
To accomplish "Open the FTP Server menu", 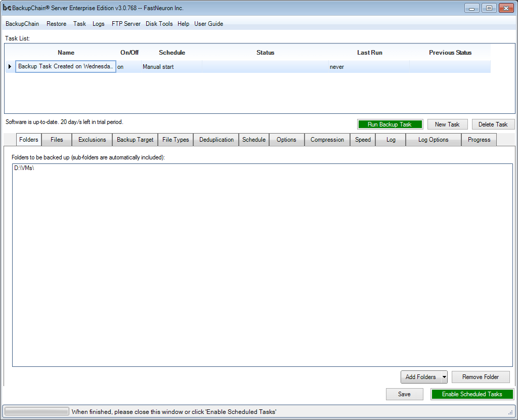I will [x=126, y=24].
